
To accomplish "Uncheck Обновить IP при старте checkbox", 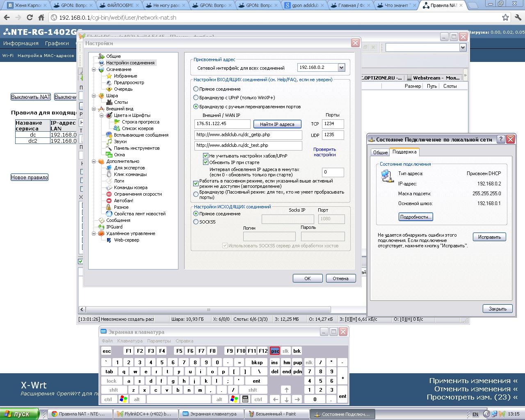I will (206, 162).
